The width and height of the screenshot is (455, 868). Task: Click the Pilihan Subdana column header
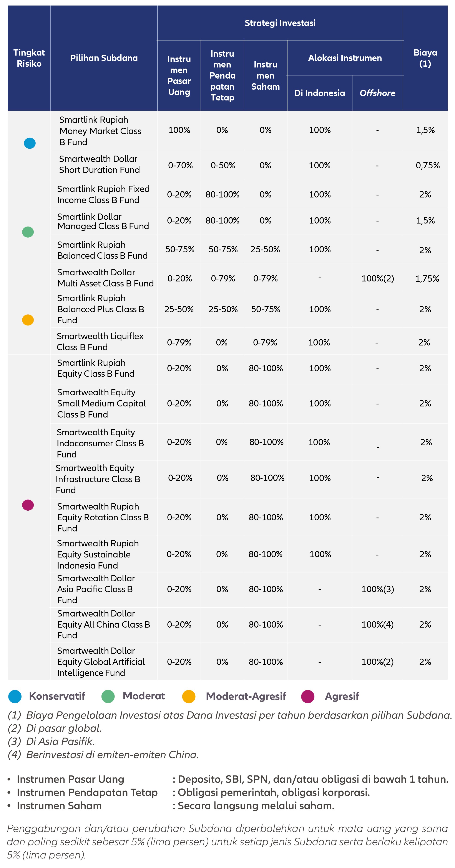pyautogui.click(x=104, y=58)
